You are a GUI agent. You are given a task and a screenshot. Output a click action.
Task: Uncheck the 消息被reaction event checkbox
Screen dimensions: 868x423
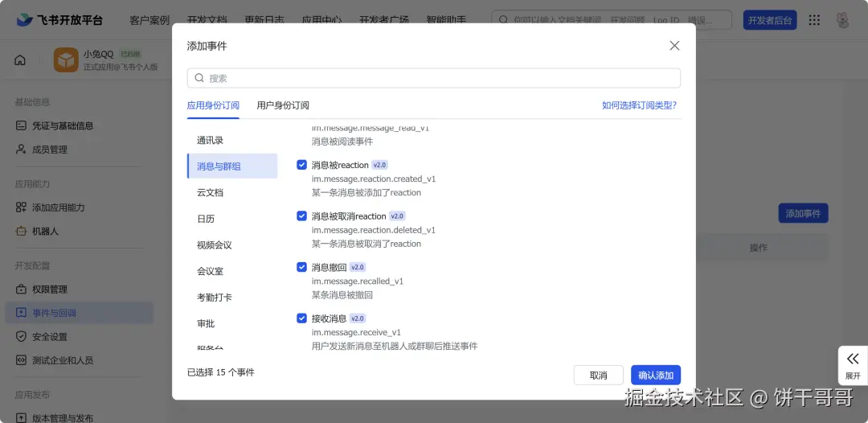[302, 165]
